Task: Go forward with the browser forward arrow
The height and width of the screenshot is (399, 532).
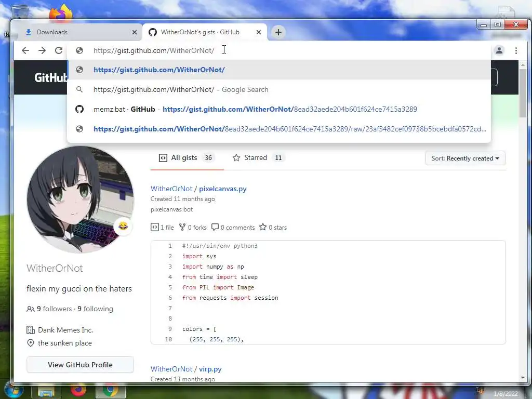Action: coord(42,50)
